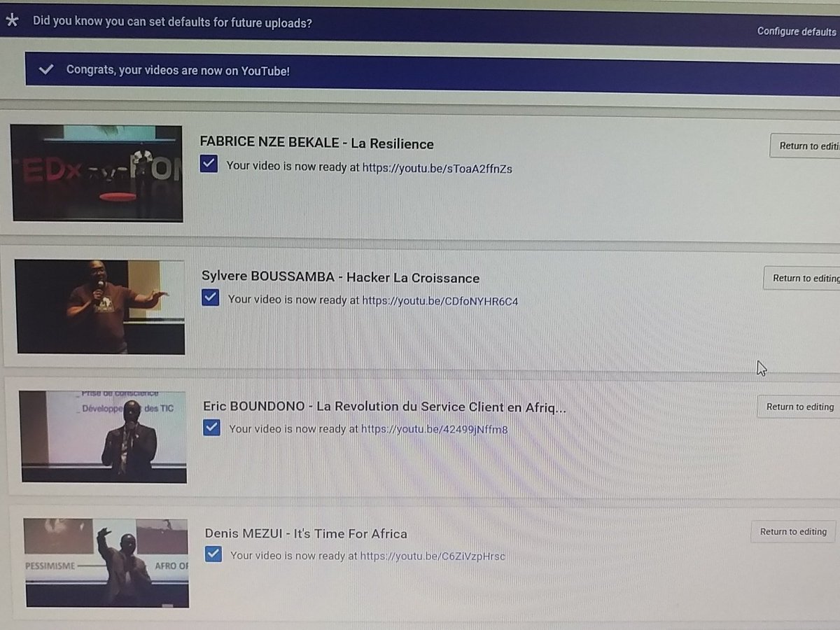This screenshot has height=630, width=840.
Task: Open thumbnail of Sylvere BOUSSAMBA video
Action: [x=100, y=307]
